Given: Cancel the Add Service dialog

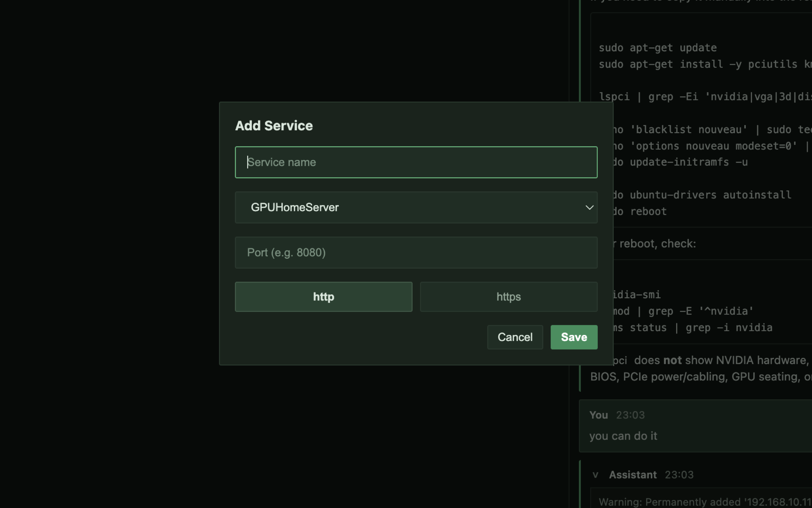Looking at the screenshot, I should point(515,337).
